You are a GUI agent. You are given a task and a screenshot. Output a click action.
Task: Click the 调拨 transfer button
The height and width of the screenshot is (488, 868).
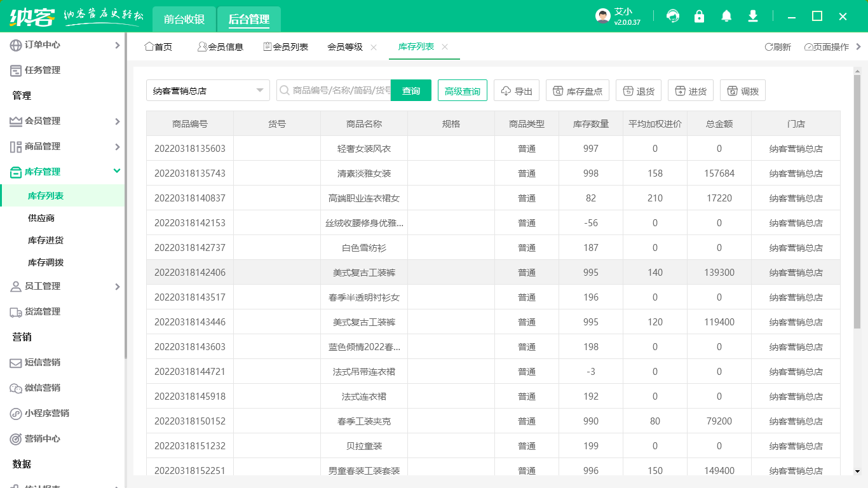point(743,90)
